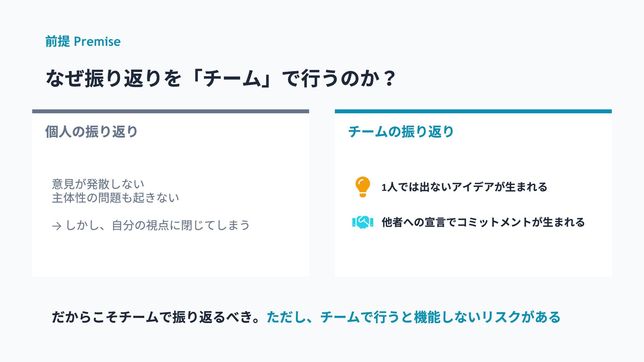Click the text 他者への宣言でコミットメントが生まれる
Screen dimensions: 644x362
point(483,222)
